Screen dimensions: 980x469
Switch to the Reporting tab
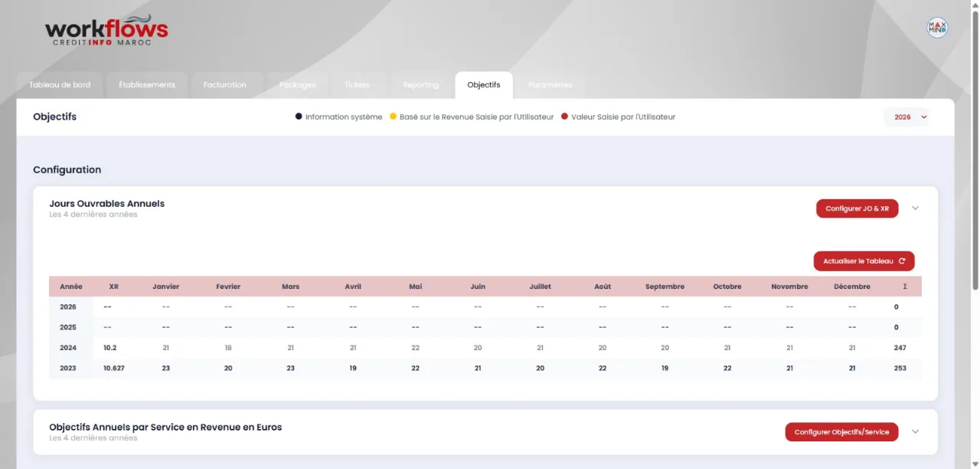coord(421,85)
